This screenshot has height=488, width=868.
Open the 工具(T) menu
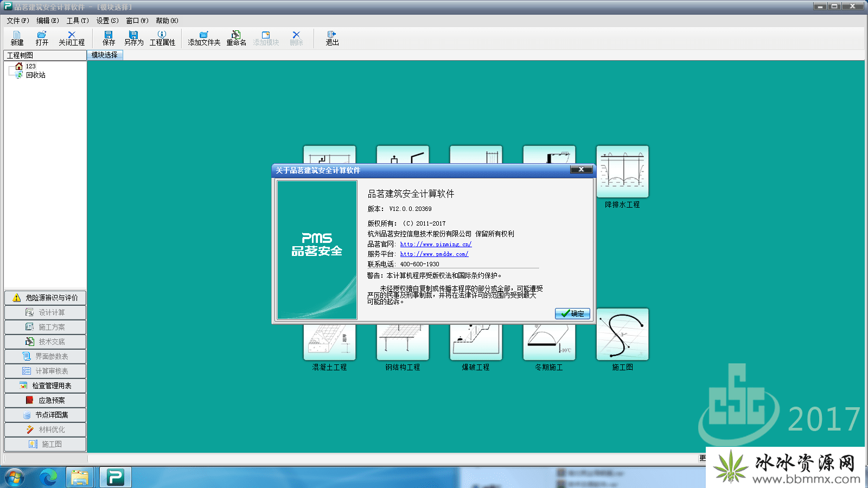[x=78, y=21]
